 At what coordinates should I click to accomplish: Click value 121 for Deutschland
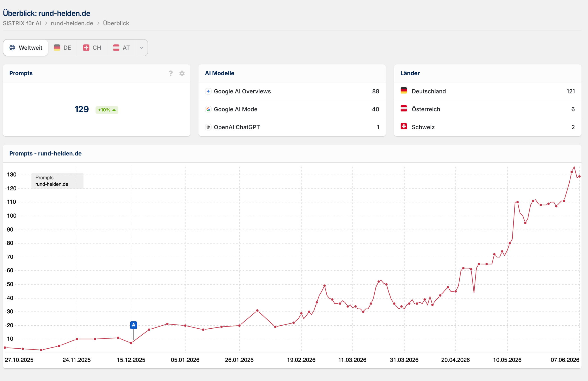pos(571,91)
